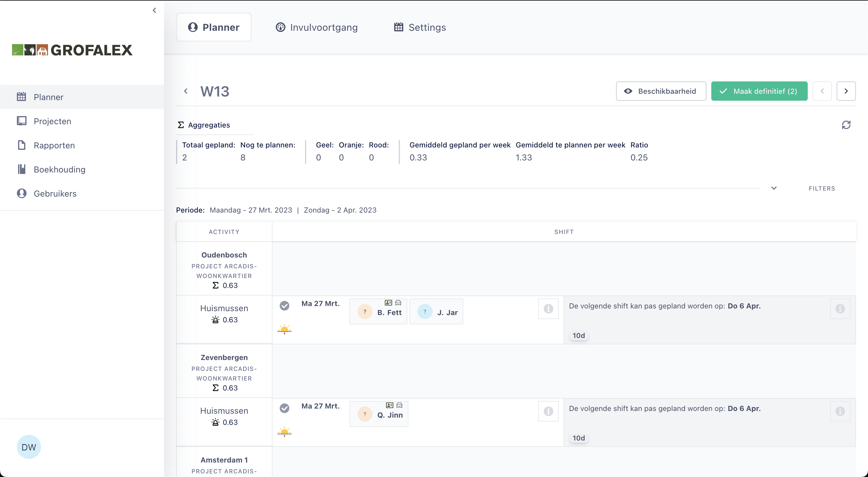The height and width of the screenshot is (477, 868).
Task: Open Gebruikers in the sidebar
Action: (82, 193)
